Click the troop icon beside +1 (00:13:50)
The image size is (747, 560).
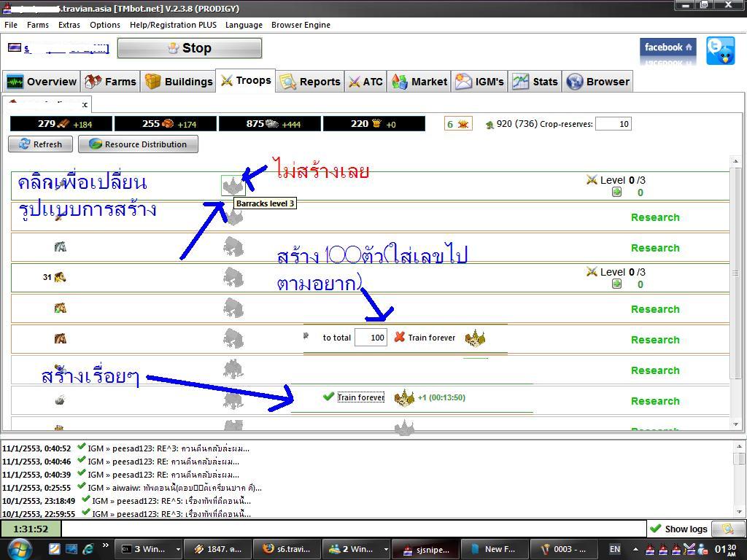click(404, 398)
